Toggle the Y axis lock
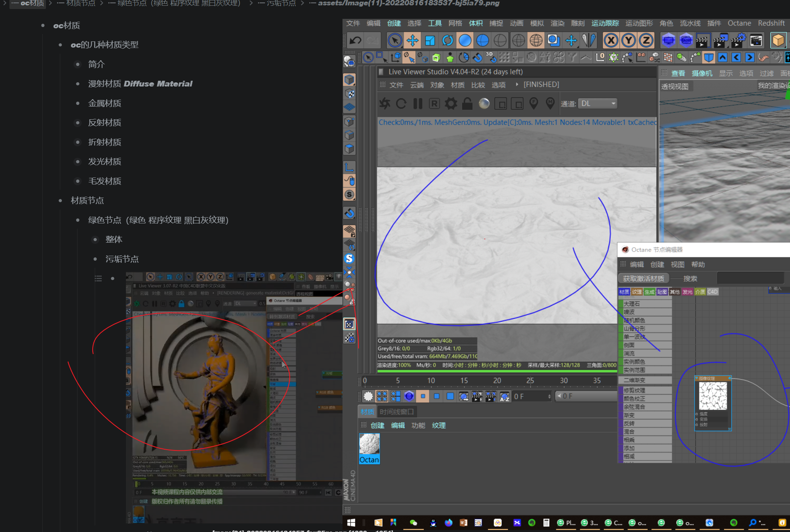This screenshot has height=532, width=790. 628,40
